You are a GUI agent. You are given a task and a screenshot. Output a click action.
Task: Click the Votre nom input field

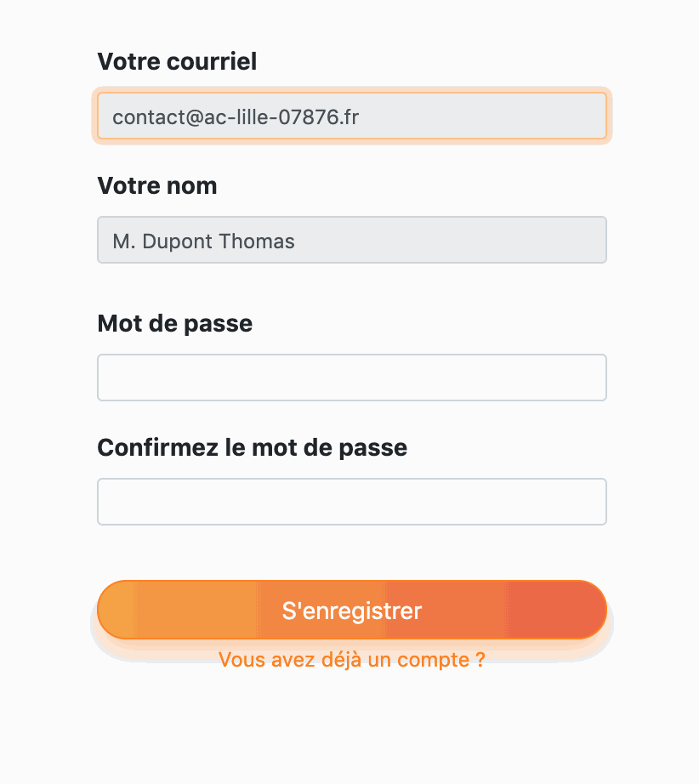[351, 240]
